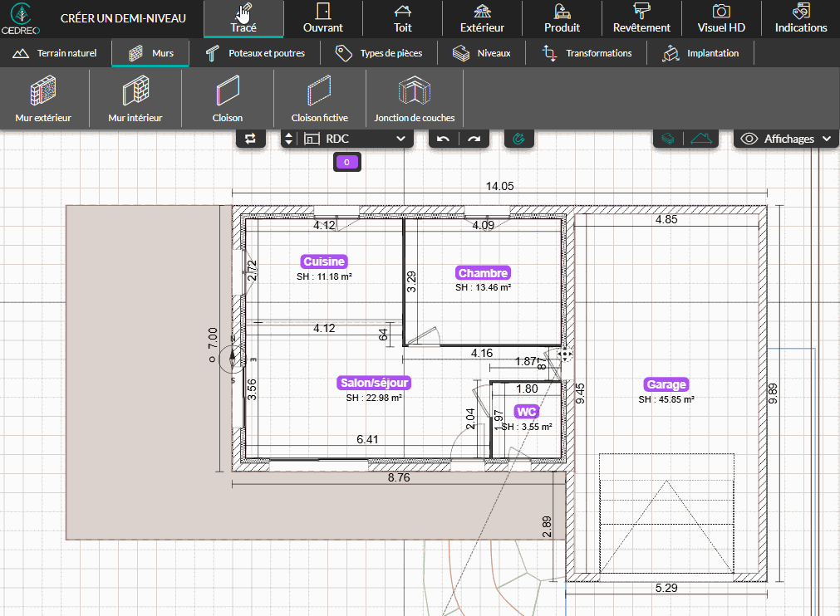The height and width of the screenshot is (616, 840).
Task: Select the Mur extérieur wall tool
Action: pyautogui.click(x=43, y=99)
